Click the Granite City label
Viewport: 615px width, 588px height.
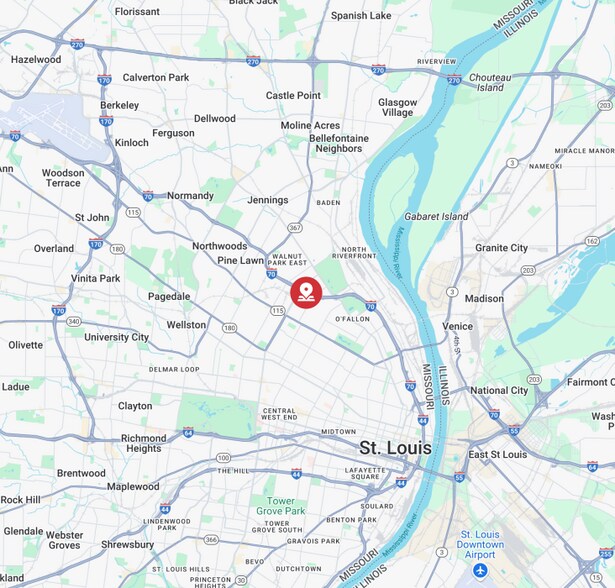point(501,248)
